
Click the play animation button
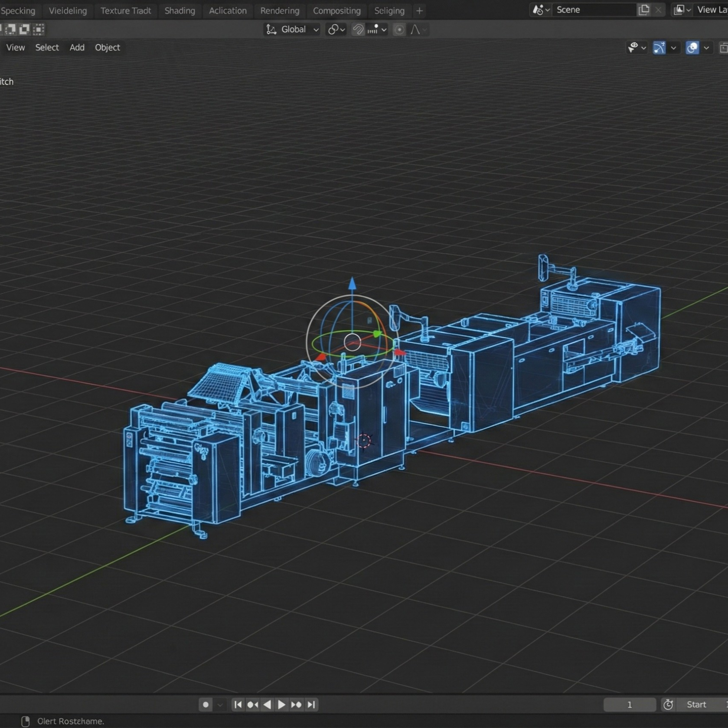(x=281, y=705)
